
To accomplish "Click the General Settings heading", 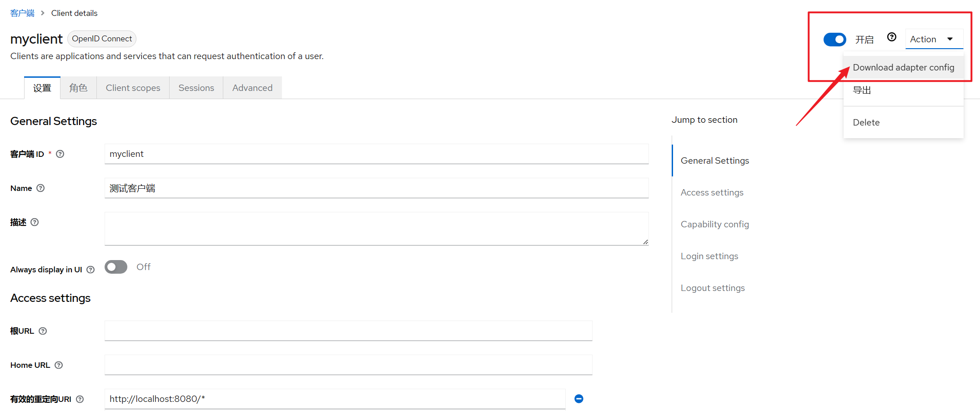I will pos(54,121).
